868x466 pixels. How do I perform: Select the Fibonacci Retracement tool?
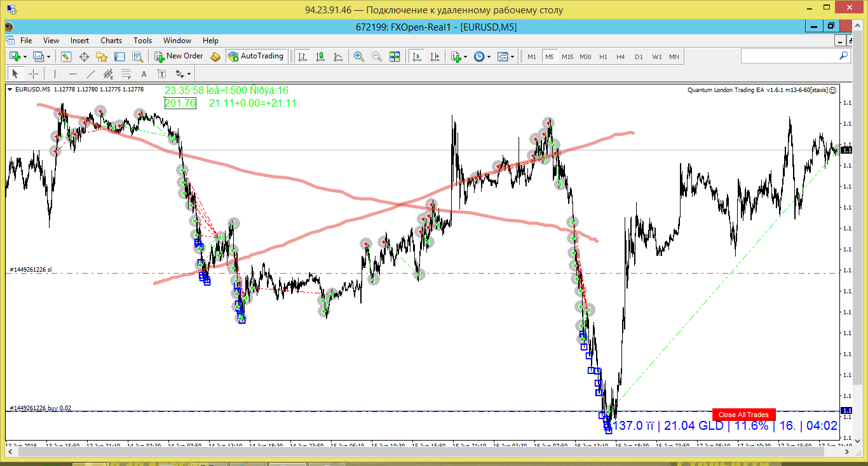(126, 74)
